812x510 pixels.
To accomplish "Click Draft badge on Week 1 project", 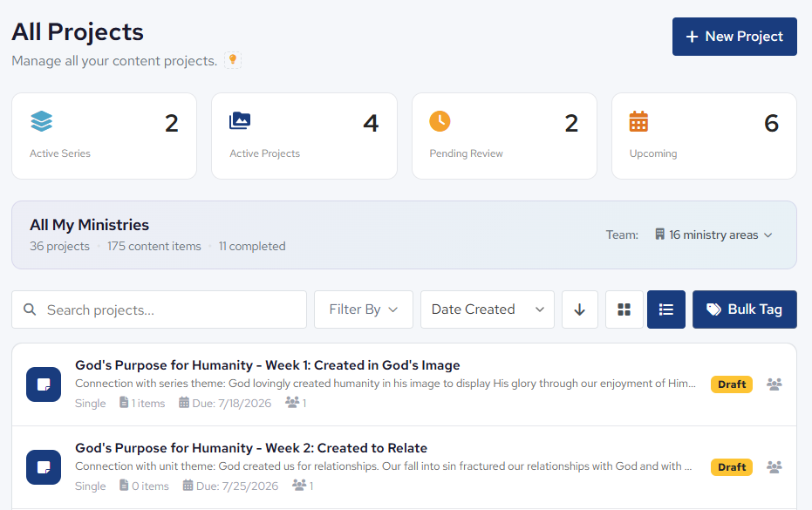I will coord(732,384).
